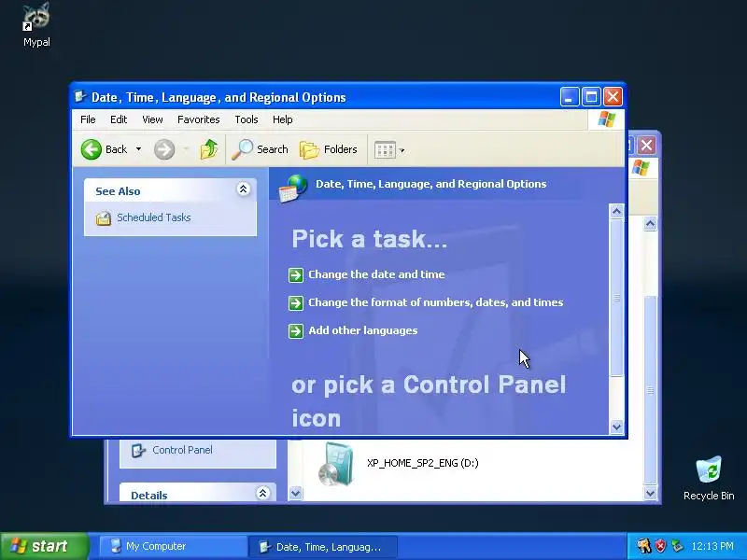The height and width of the screenshot is (560, 747).
Task: Click the 12:13 PM system clock
Action: (712, 546)
